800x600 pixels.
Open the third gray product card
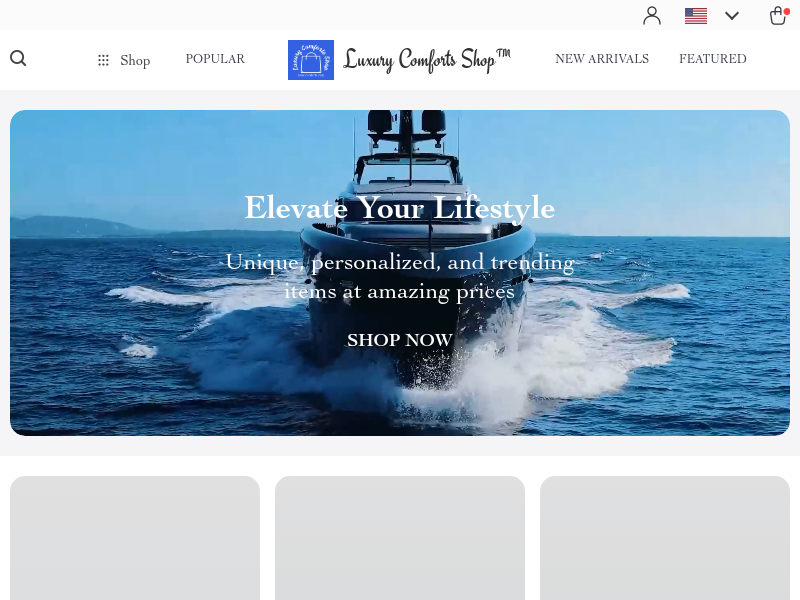click(x=665, y=538)
